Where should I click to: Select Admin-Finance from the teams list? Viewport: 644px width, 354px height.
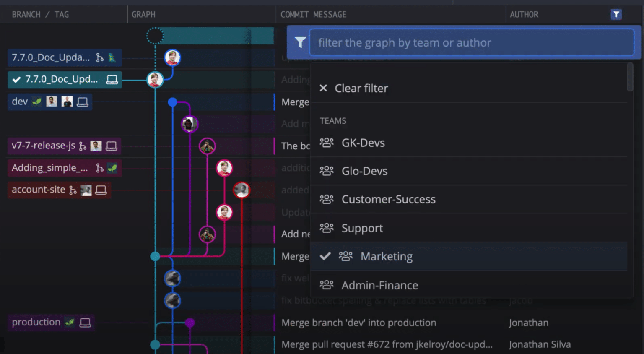(x=379, y=285)
